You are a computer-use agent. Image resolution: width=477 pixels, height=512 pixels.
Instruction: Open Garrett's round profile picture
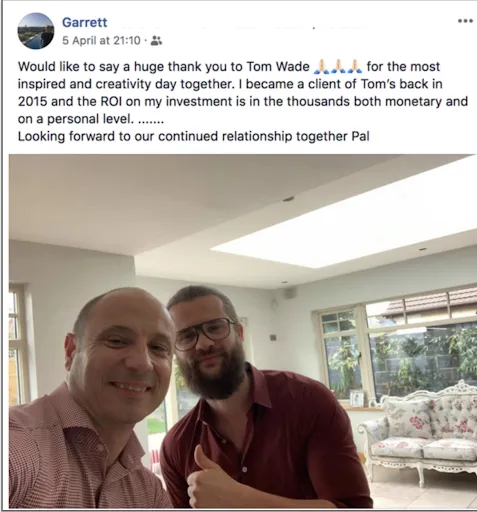coord(36,31)
